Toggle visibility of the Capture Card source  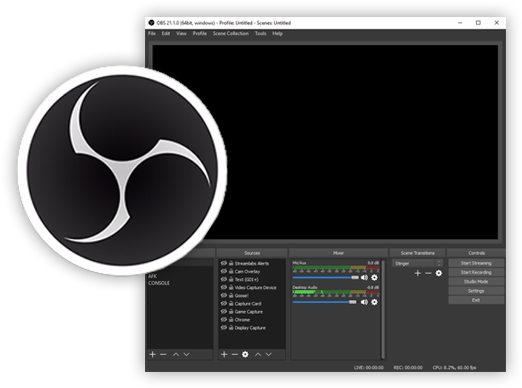(224, 303)
